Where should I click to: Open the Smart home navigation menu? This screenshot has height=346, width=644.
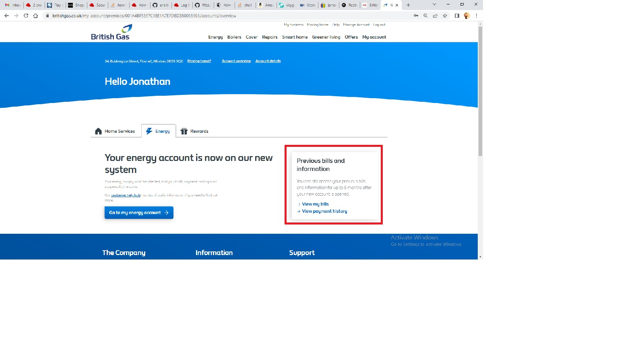295,37
